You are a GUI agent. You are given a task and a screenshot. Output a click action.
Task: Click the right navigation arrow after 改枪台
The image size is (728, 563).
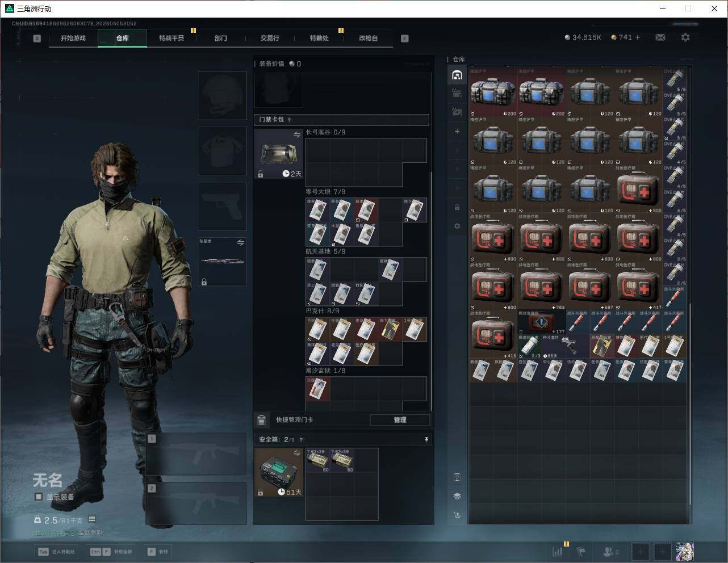click(x=405, y=39)
